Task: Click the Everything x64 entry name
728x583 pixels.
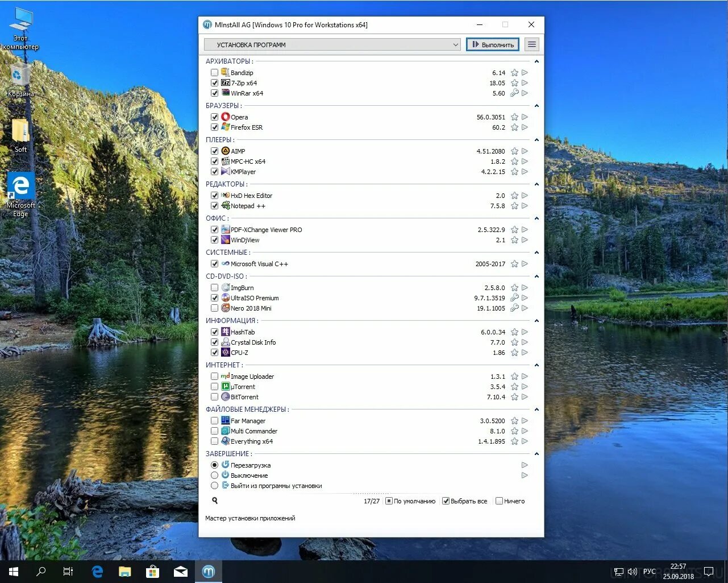Action: click(x=252, y=441)
